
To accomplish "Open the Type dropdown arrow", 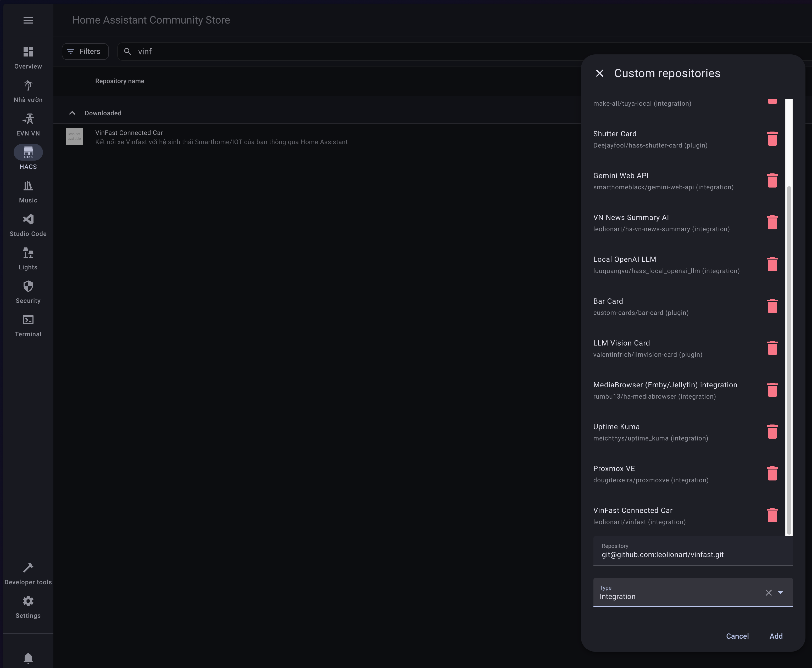I will point(780,593).
